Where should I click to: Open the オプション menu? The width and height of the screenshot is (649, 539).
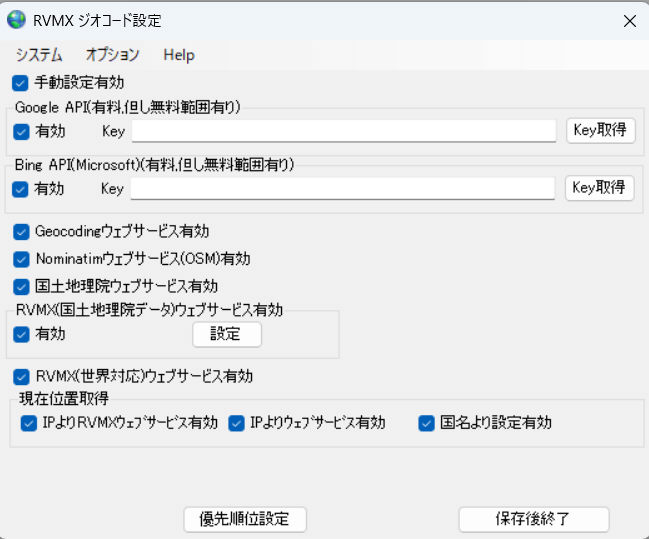click(x=112, y=55)
